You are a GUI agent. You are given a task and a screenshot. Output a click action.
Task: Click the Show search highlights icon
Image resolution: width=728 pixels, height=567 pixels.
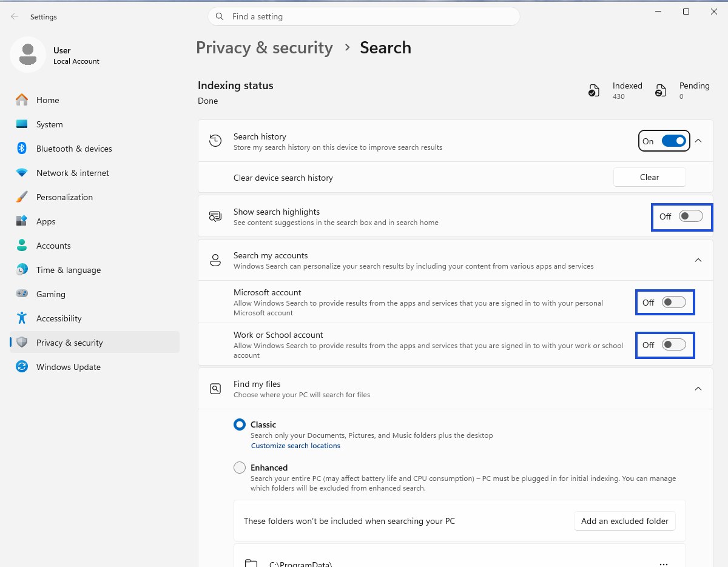coord(215,216)
